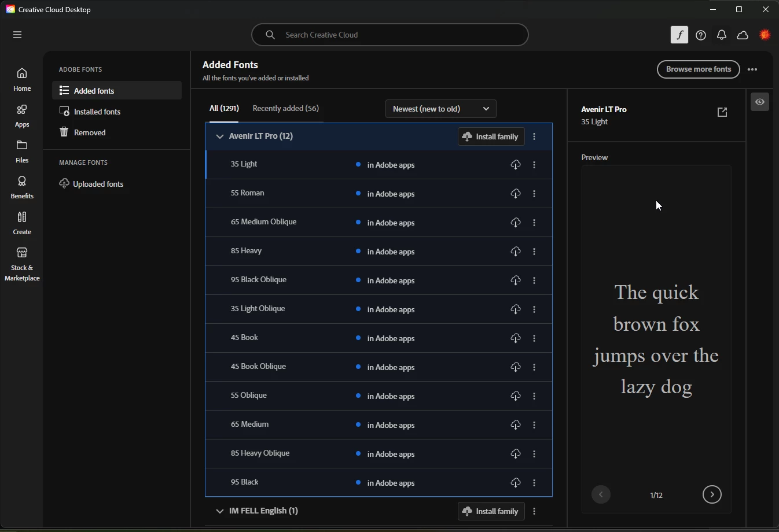Open cloud sync status icon
The image size is (779, 532).
(743, 35)
